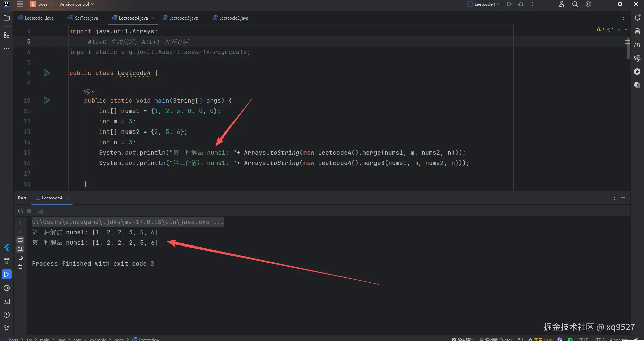This screenshot has width=644, height=341.
Task: Click line number 15 in gutter
Action: point(27,153)
